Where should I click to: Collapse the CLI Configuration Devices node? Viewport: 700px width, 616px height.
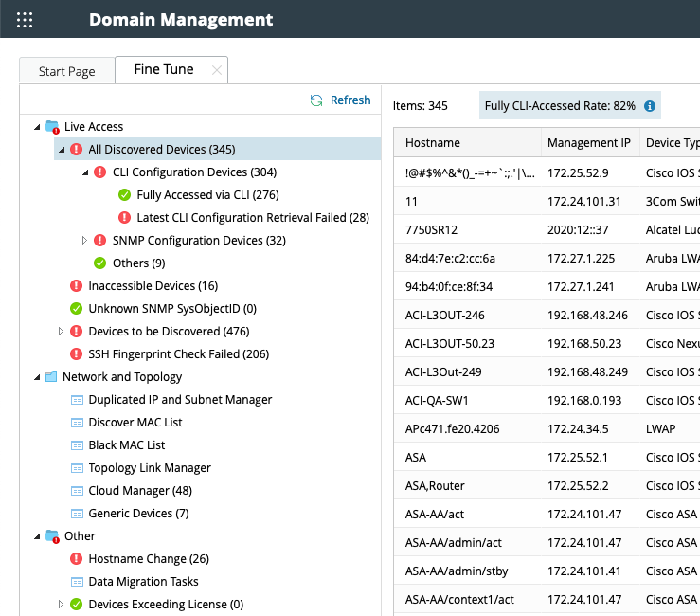coord(85,172)
